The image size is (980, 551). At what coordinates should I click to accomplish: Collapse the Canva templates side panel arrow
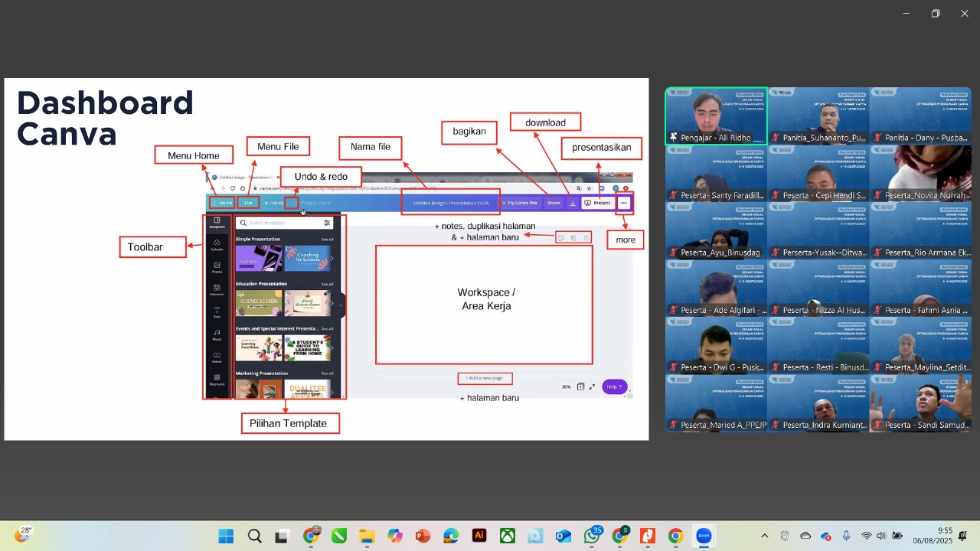tap(341, 305)
